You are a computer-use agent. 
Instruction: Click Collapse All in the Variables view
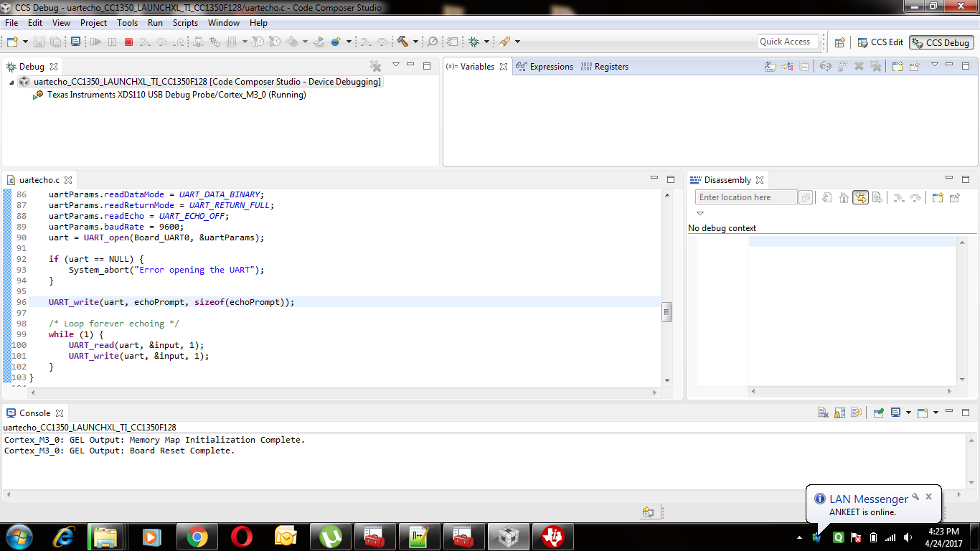click(x=804, y=67)
